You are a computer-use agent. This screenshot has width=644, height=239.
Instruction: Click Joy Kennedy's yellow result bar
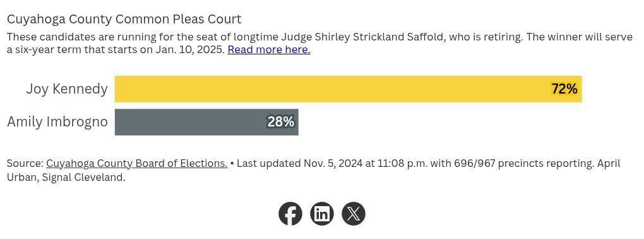point(349,89)
